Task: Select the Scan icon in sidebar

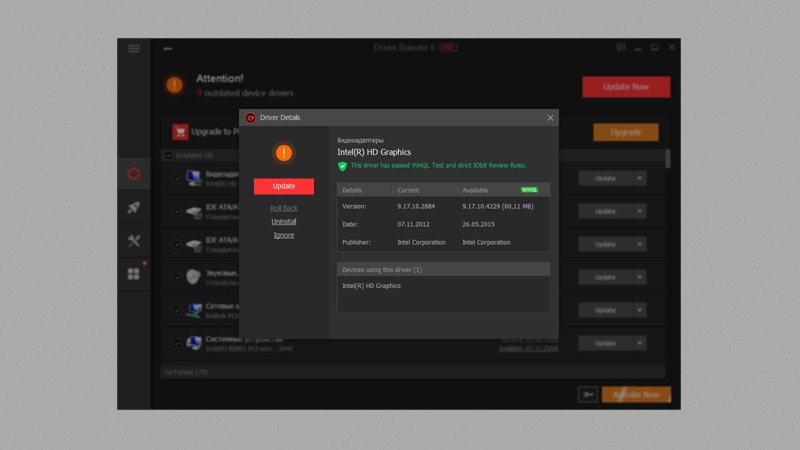Action: tap(134, 174)
